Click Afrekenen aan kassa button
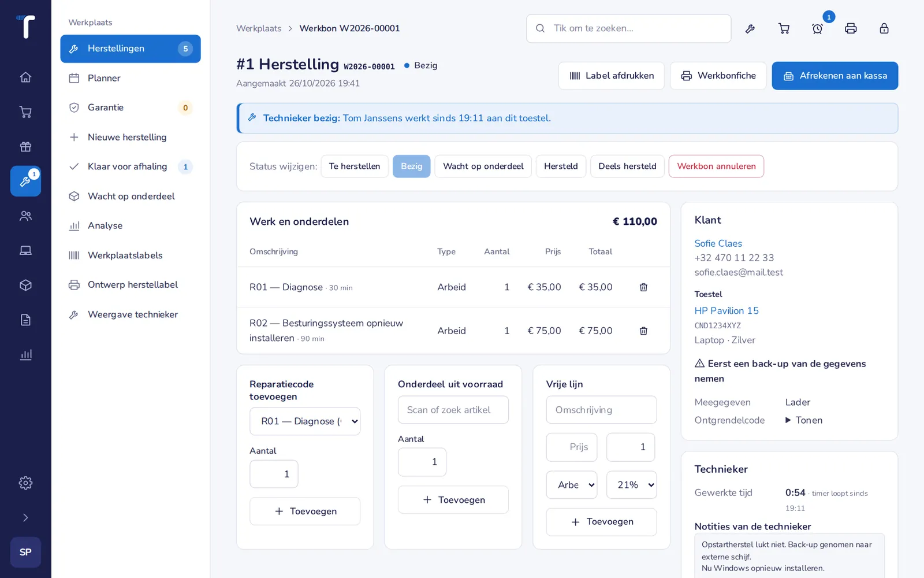This screenshot has width=924, height=578. point(835,76)
